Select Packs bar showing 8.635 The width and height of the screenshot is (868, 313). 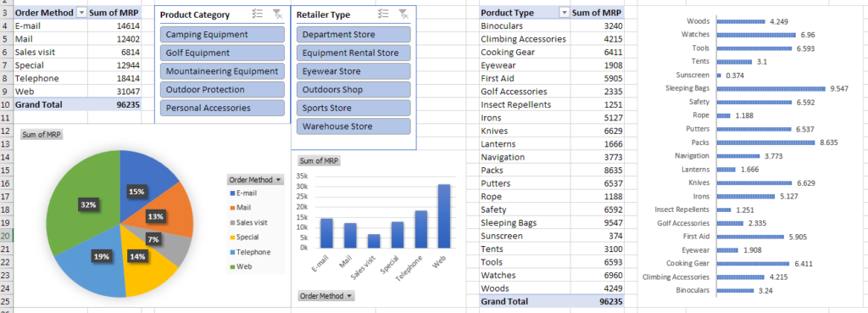pyautogui.click(x=766, y=143)
